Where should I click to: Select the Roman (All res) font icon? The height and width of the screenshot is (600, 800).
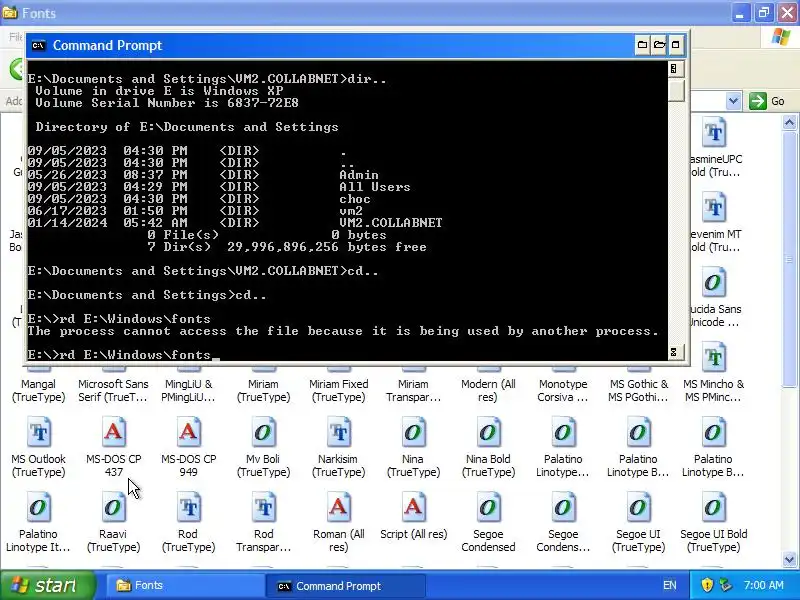tap(338, 508)
